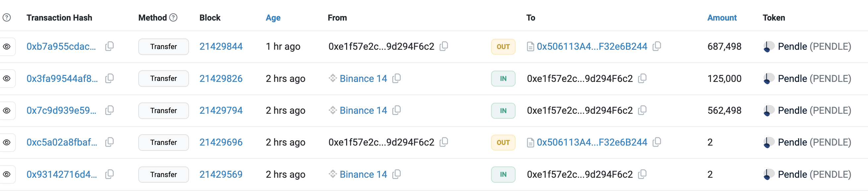The width and height of the screenshot is (868, 191).
Task: Copy From address in block 21429844 row
Action: 444,46
